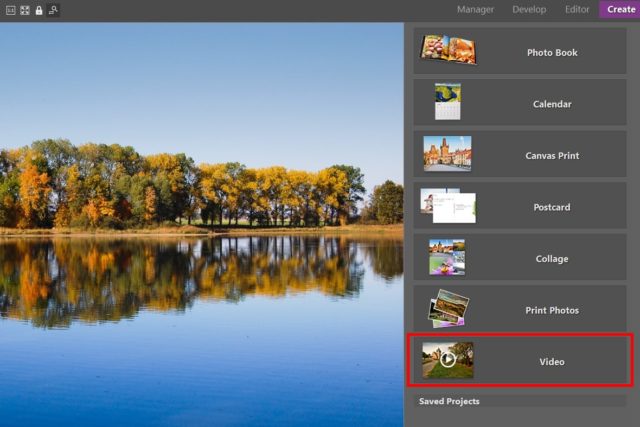
Task: Open the Editor tab
Action: click(x=577, y=9)
